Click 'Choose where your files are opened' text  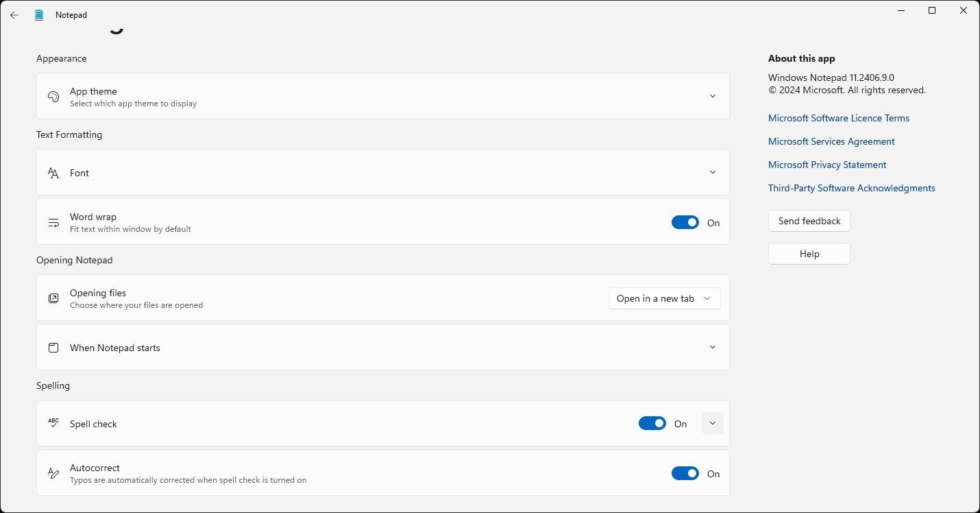(x=136, y=305)
